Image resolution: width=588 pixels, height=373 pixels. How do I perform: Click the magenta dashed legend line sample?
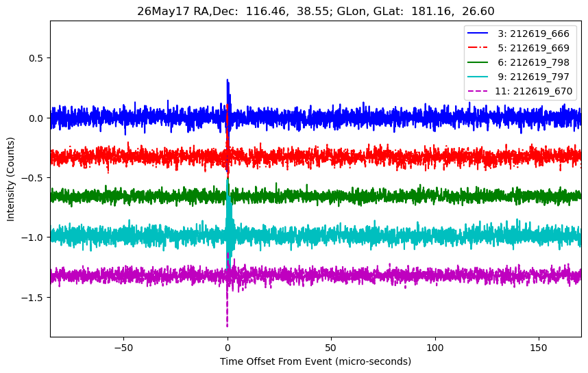[478, 90]
